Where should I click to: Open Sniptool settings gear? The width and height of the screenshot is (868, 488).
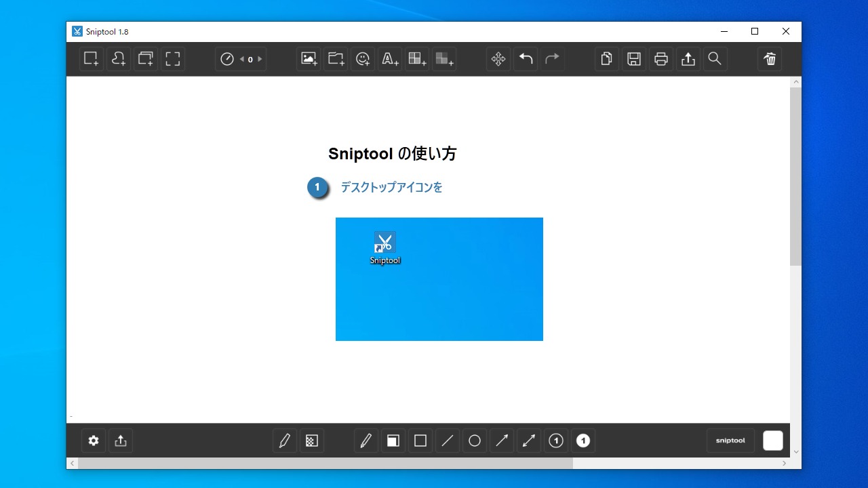[x=94, y=441]
